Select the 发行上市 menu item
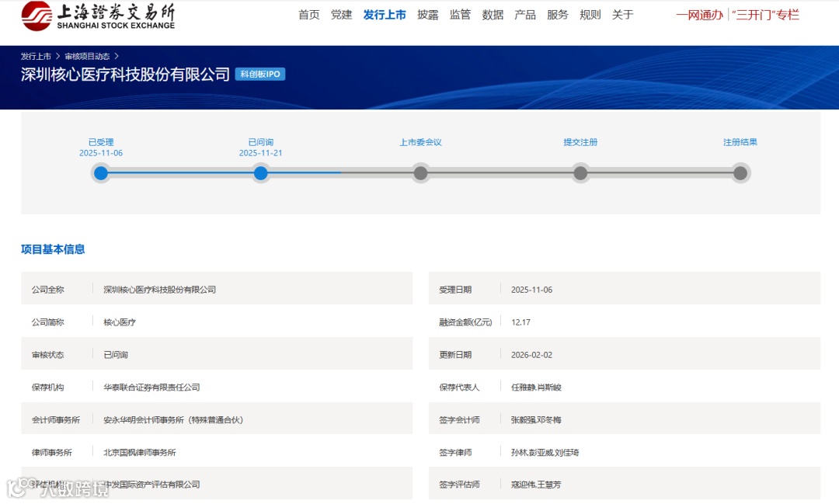The height and width of the screenshot is (504, 839). point(385,15)
